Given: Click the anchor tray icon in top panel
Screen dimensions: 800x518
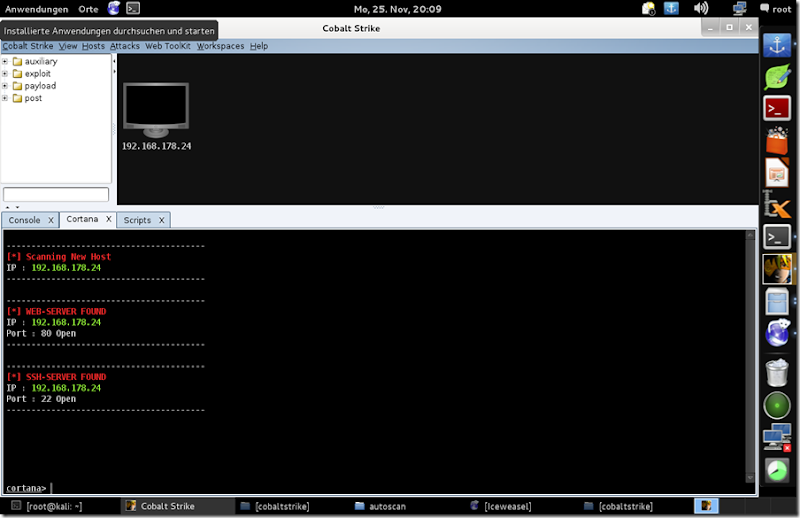Looking at the screenshot, I should coord(671,8).
